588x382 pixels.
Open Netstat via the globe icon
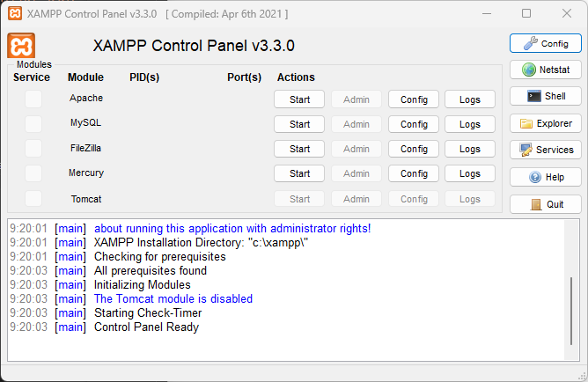pyautogui.click(x=529, y=70)
